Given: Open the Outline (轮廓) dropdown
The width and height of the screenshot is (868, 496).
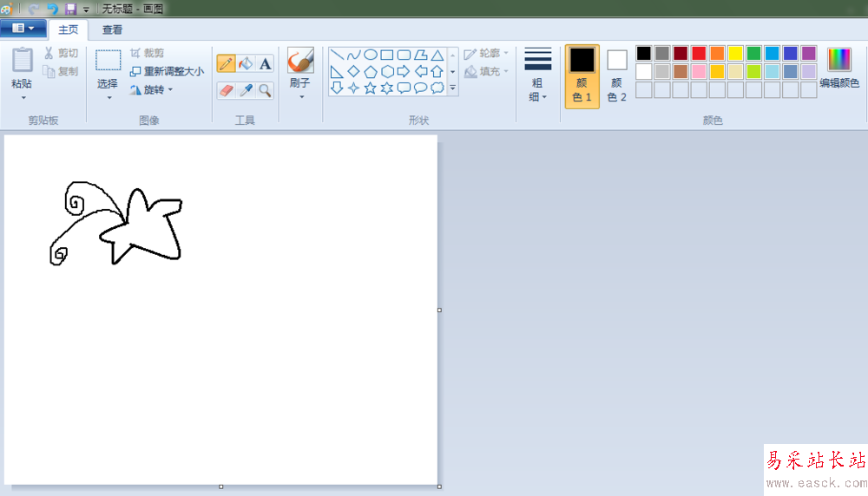Looking at the screenshot, I should [486, 53].
